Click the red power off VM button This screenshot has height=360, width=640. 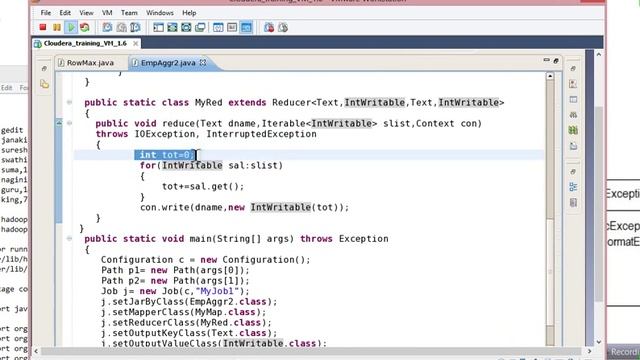click(42, 27)
